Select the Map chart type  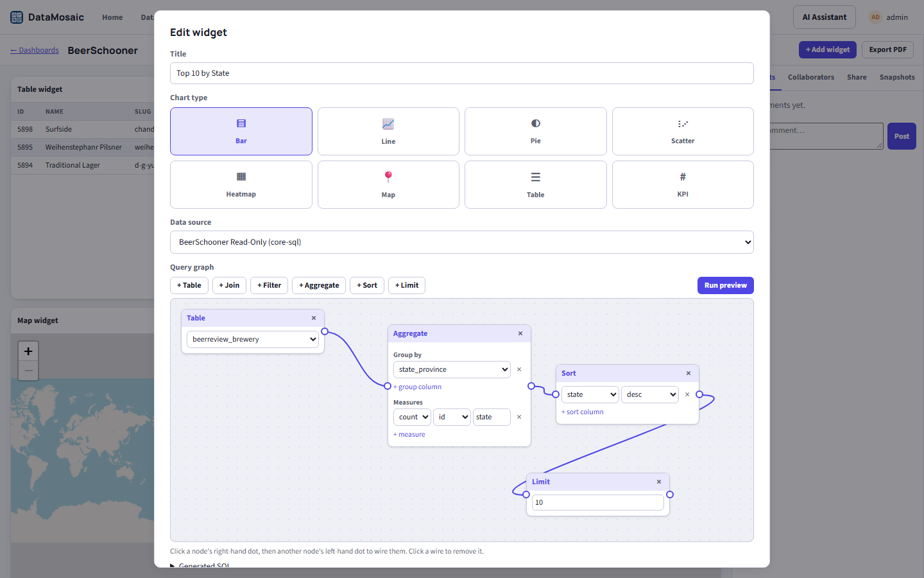(x=388, y=184)
